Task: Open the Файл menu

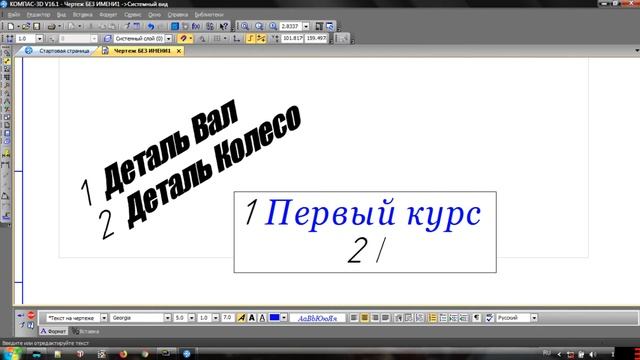Action: point(13,15)
